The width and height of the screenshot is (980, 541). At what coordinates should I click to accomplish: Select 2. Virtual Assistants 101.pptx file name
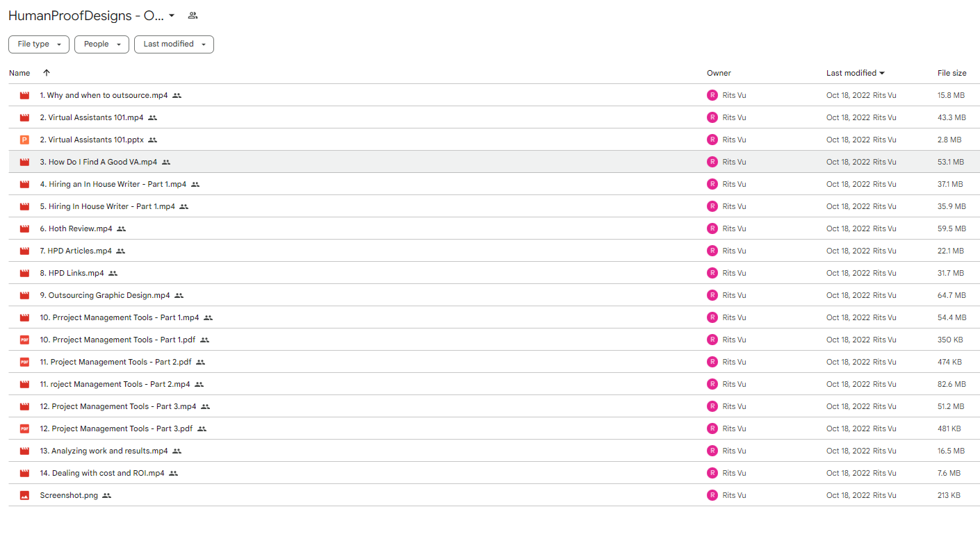92,140
